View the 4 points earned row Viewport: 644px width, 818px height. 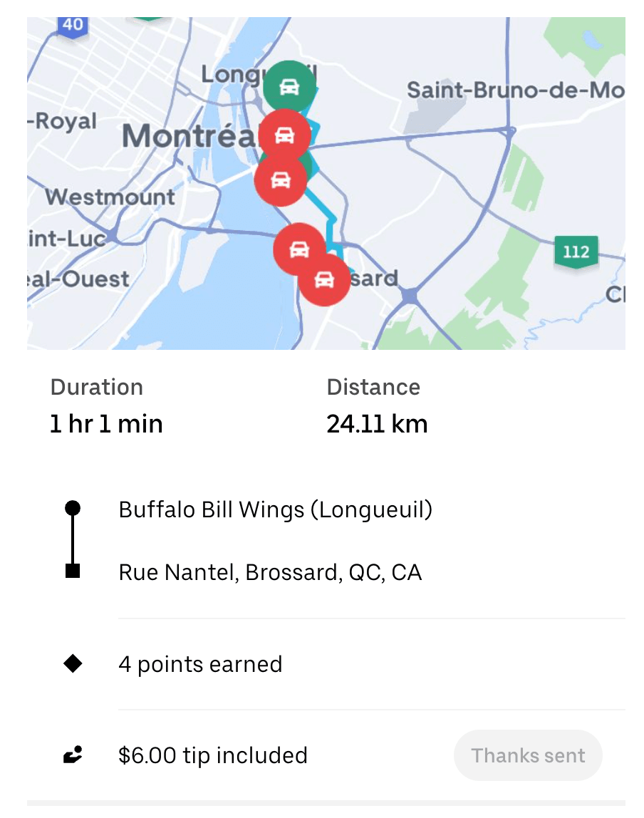click(x=200, y=664)
